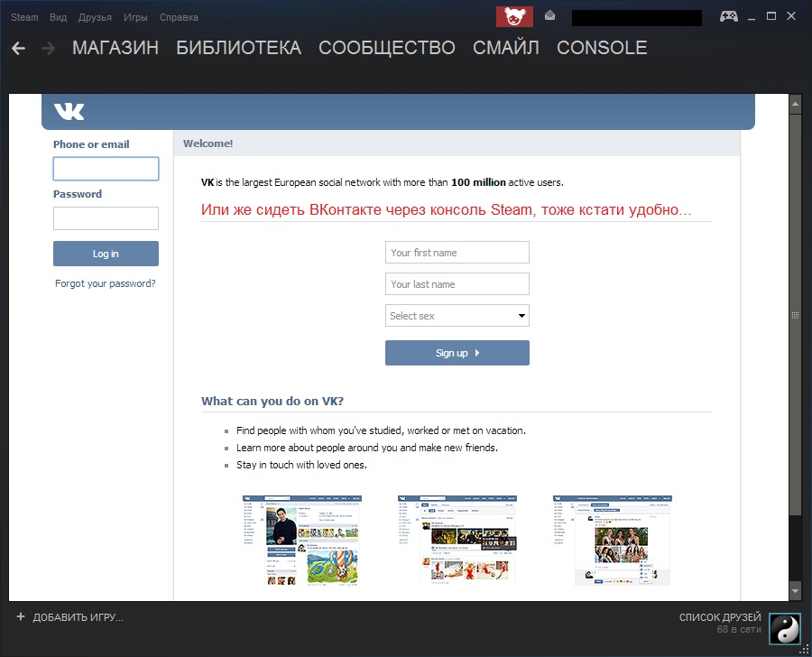Viewport: 812px width, 657px height.
Task: Click 'Learn more about people around you' line
Action: [x=366, y=448]
